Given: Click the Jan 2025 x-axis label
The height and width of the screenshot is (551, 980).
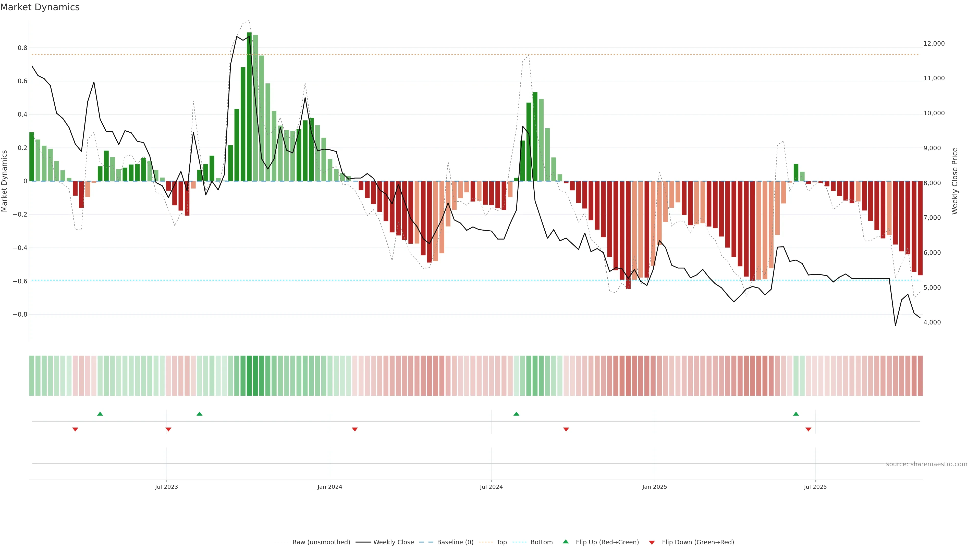Looking at the screenshot, I should click(x=654, y=487).
